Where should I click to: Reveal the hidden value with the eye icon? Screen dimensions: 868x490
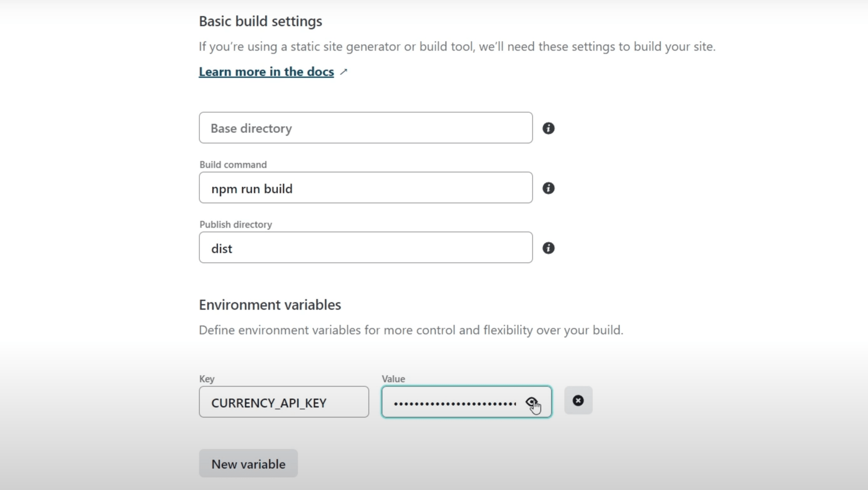point(531,402)
